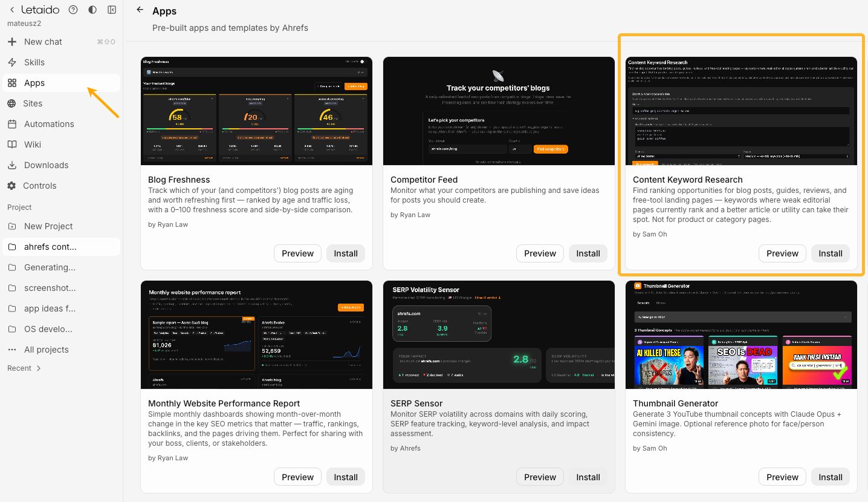Click the mateusz2 account name
Viewport: 868px width, 502px height.
(x=24, y=24)
